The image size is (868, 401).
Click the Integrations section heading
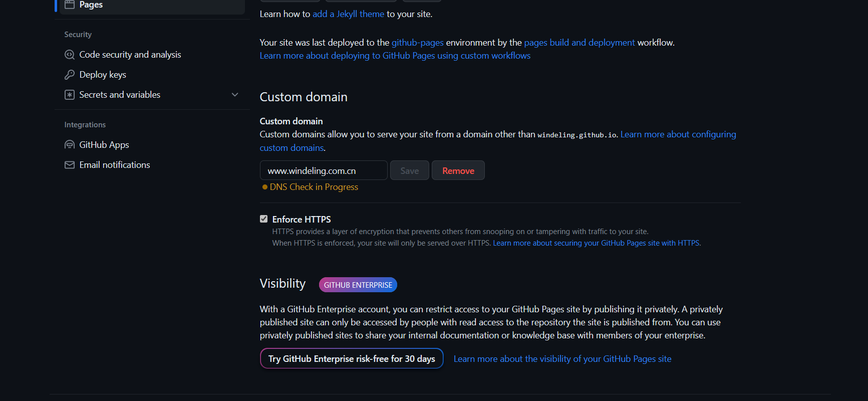(x=85, y=125)
